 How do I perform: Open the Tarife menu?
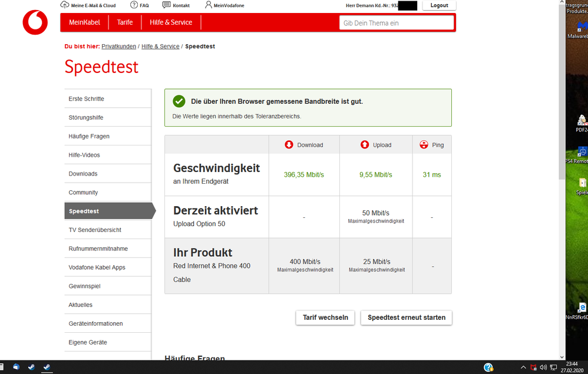click(125, 22)
